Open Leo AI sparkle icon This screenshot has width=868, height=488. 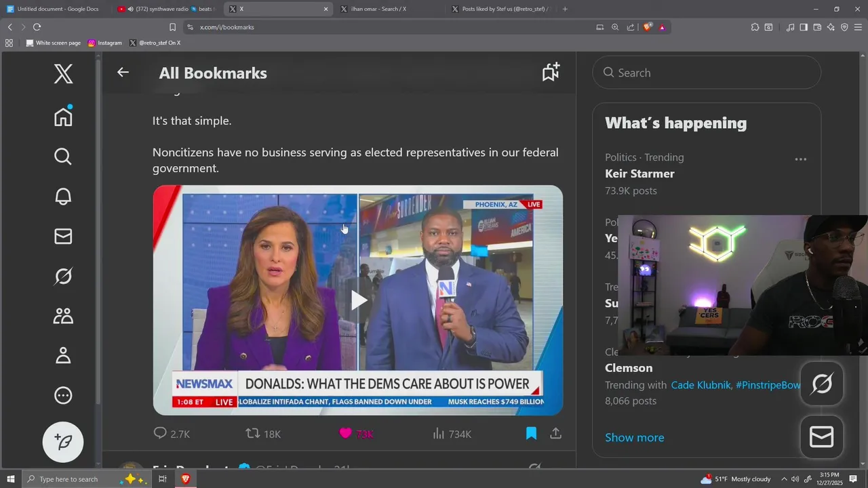831,27
